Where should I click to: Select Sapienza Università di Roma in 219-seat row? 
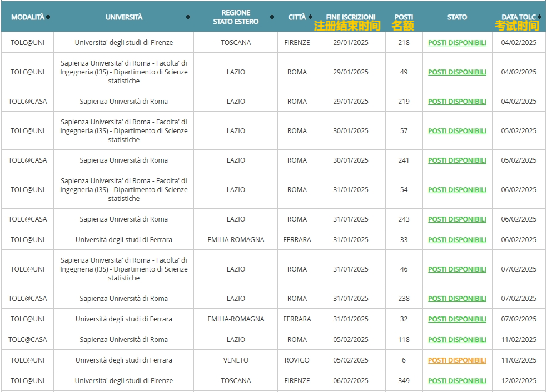pyautogui.click(x=124, y=102)
